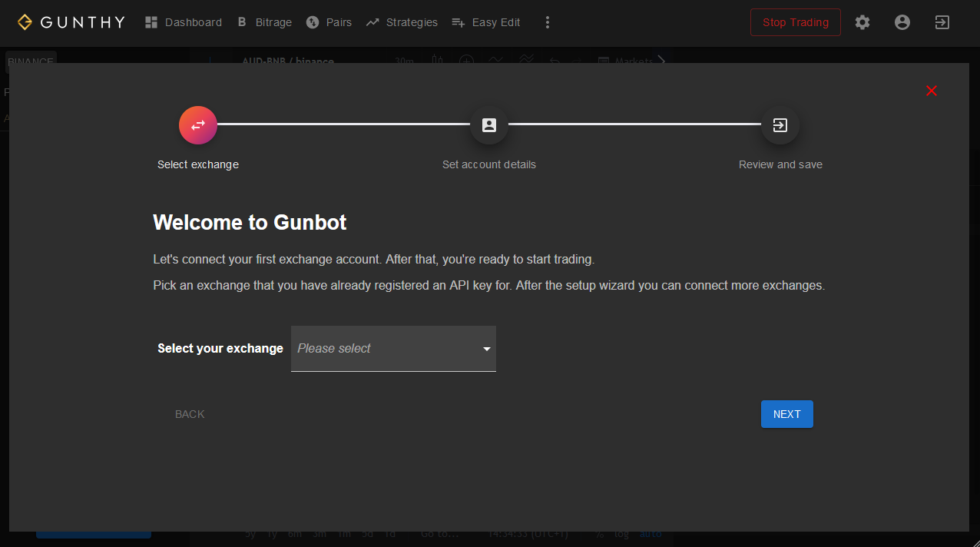Click the Select exchange step circle icon

tap(198, 125)
